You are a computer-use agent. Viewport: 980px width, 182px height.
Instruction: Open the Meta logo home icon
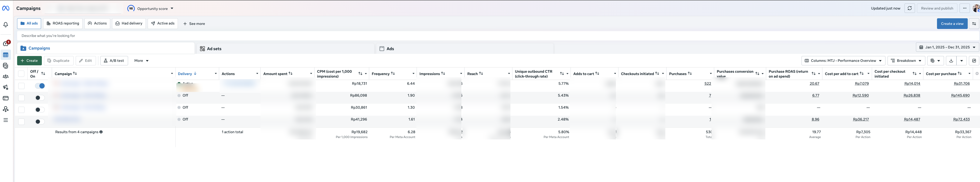point(6,8)
